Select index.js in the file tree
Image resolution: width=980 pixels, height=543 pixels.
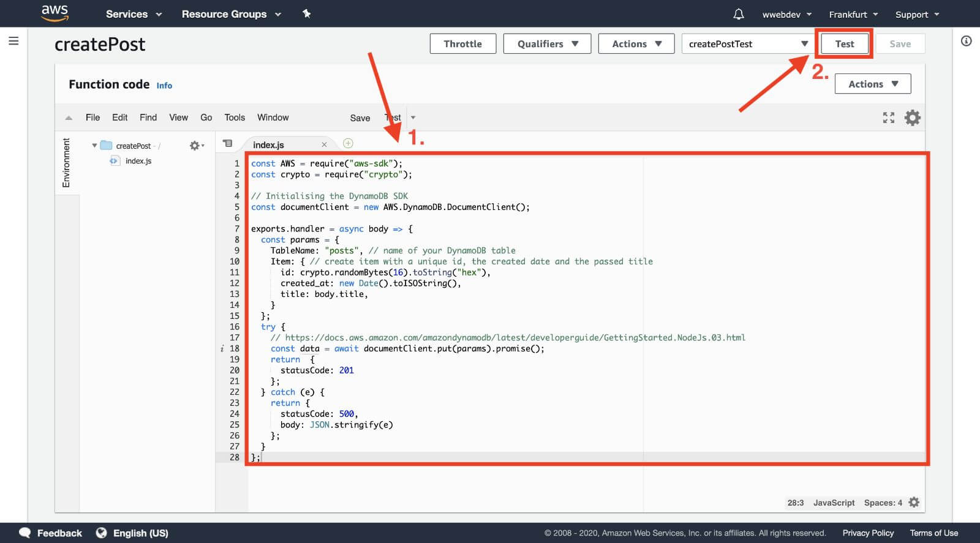tap(138, 161)
